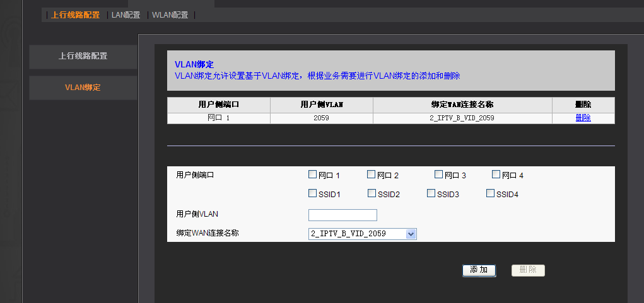Click the VLAN绑定 description sentence

(317, 76)
